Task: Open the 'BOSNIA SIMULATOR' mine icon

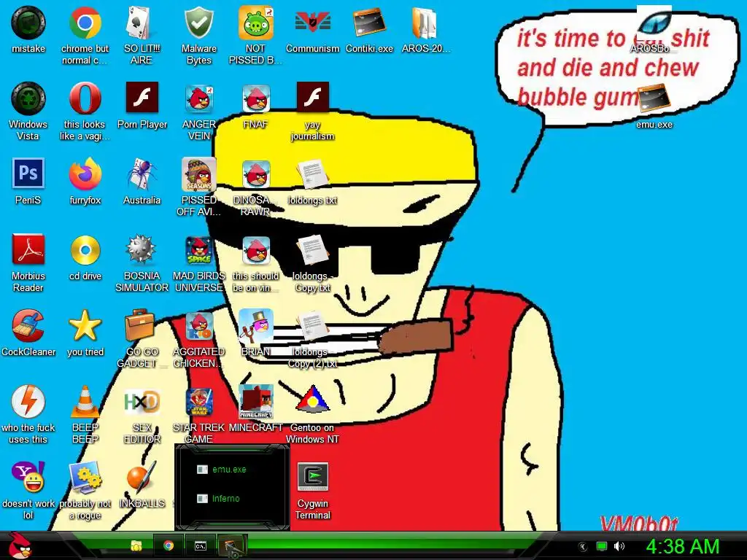Action: point(142,249)
